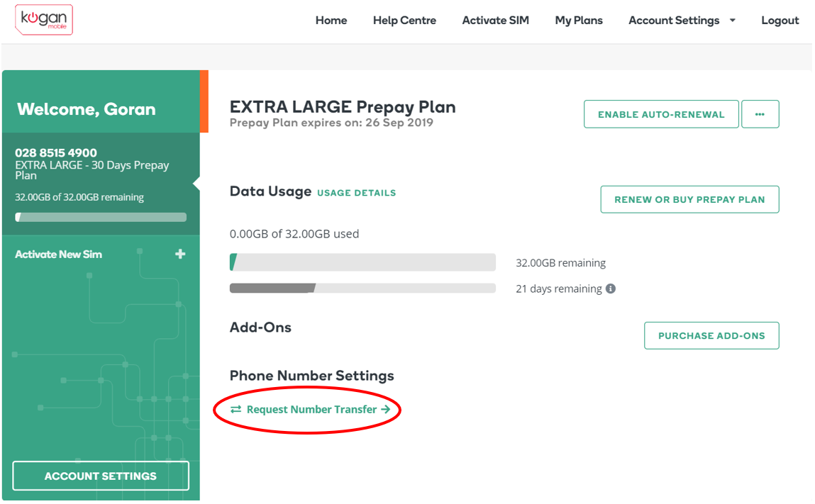This screenshot has width=815, height=504.
Task: Click Renew or Buy Prepay Plan
Action: [689, 199]
